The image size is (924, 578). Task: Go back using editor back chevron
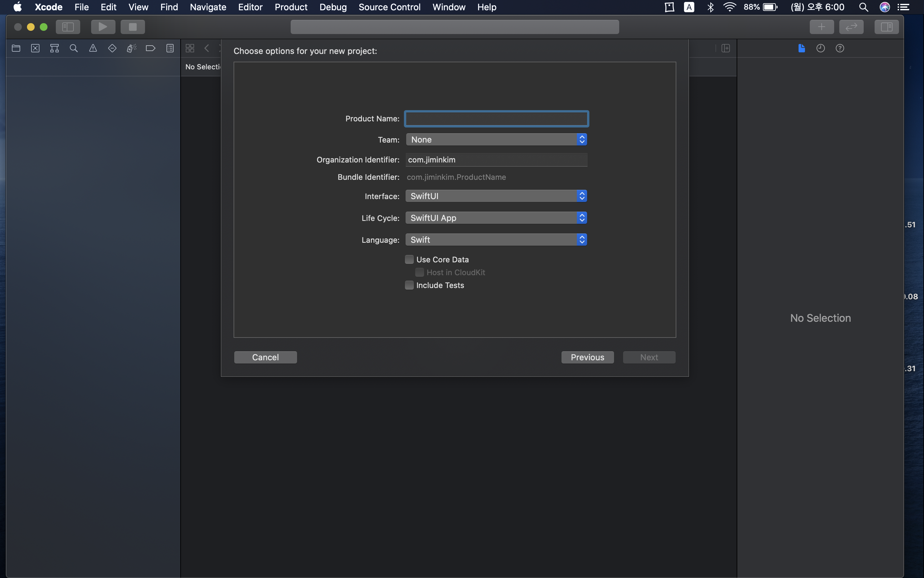(207, 48)
